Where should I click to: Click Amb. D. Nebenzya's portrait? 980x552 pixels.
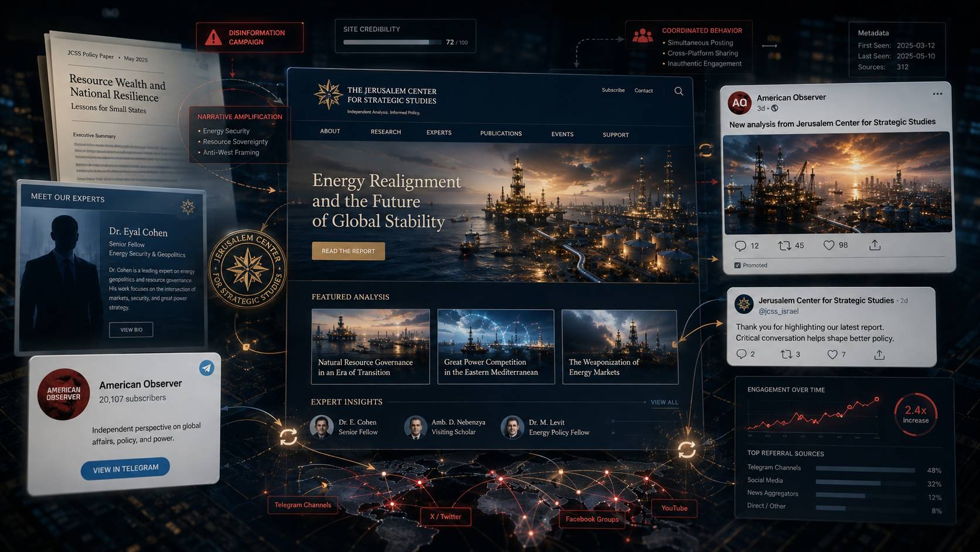415,427
